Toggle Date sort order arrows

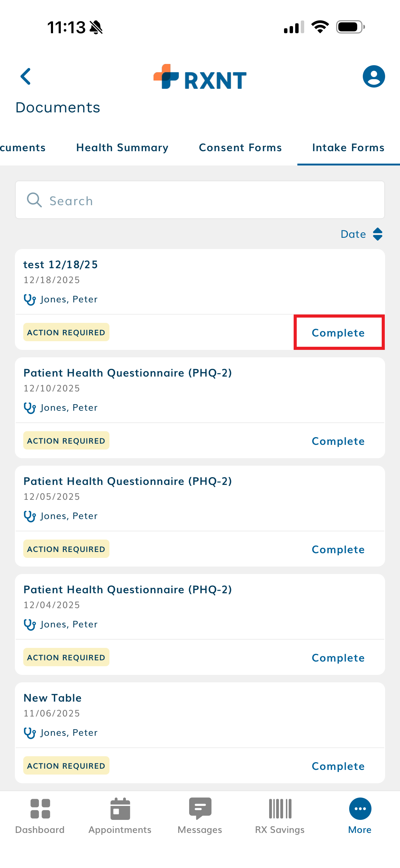click(x=377, y=234)
